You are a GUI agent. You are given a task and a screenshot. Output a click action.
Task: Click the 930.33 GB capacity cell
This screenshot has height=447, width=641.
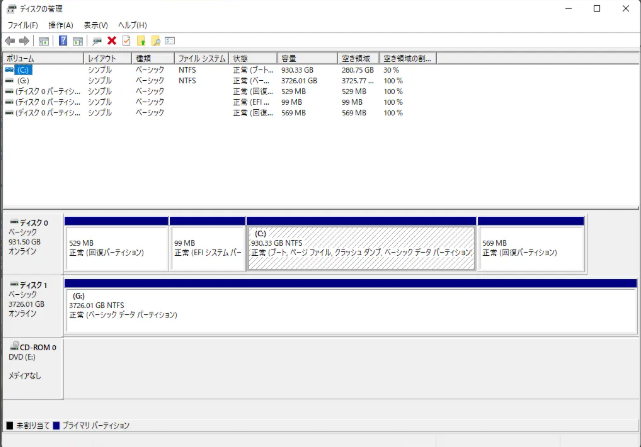coord(297,70)
